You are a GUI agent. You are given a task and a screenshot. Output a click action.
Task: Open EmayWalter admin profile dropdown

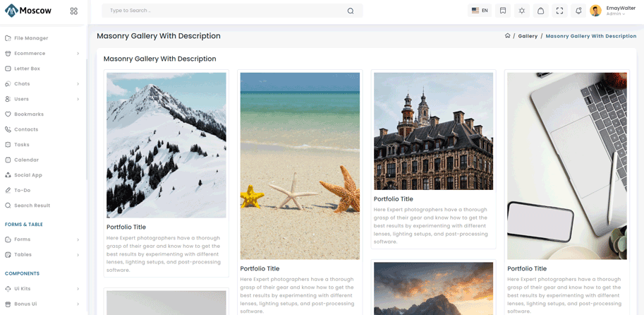tap(612, 11)
